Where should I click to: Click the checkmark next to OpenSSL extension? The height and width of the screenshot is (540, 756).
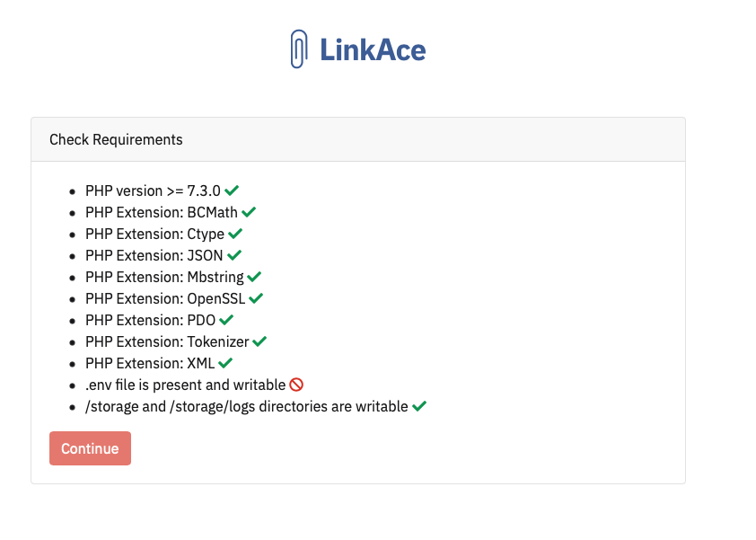click(256, 297)
